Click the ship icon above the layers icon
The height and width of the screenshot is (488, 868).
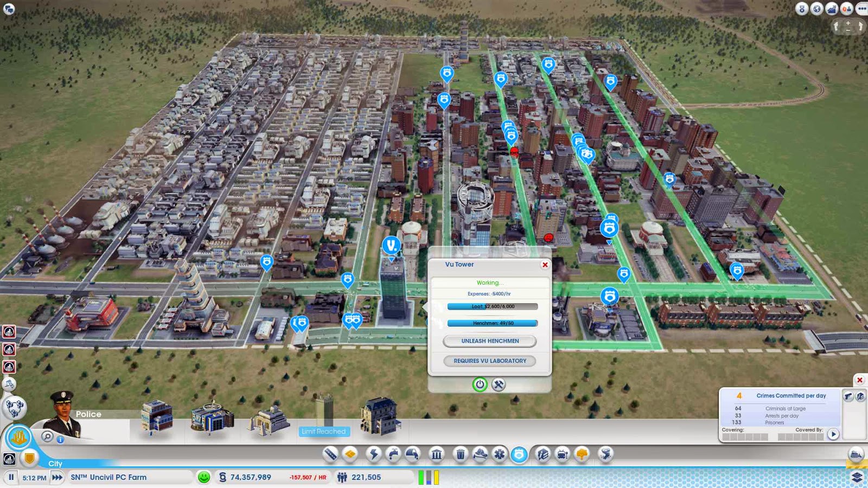pos(856,454)
